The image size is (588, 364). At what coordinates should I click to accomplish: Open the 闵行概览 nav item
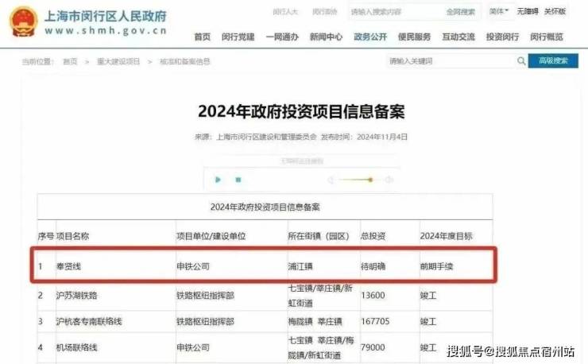click(547, 37)
